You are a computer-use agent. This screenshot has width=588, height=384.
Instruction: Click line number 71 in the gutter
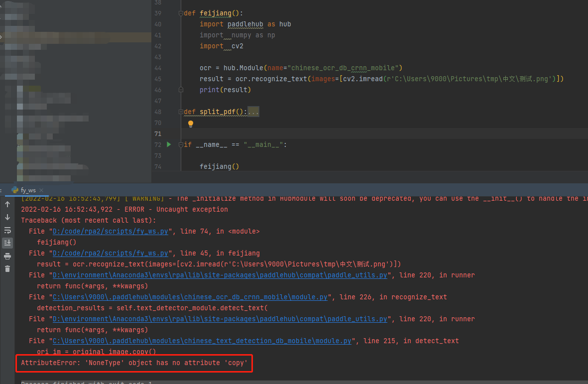(158, 134)
